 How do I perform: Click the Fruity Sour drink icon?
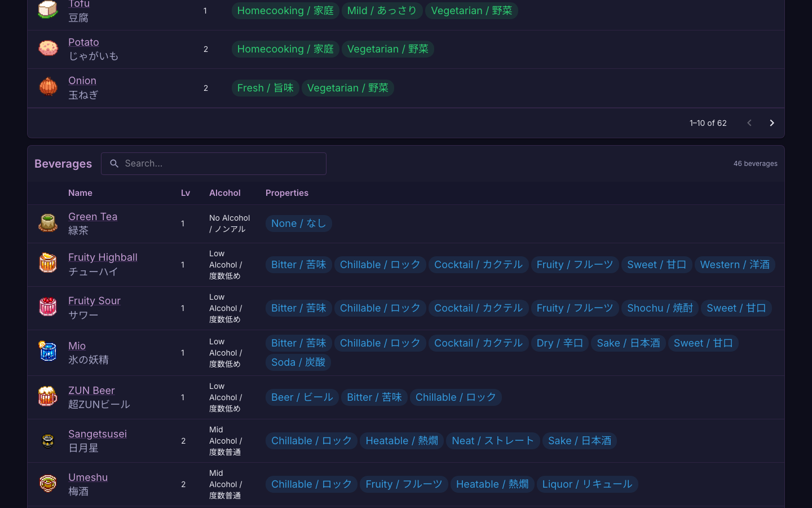coord(48,307)
